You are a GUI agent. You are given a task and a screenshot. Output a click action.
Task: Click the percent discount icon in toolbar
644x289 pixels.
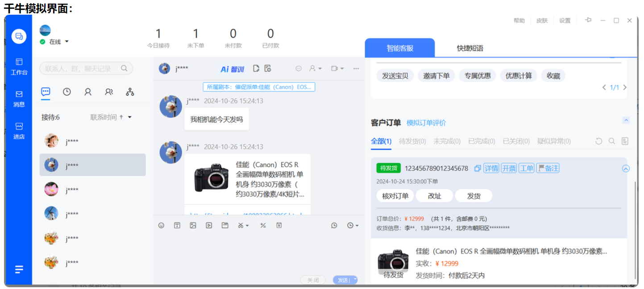click(x=263, y=225)
